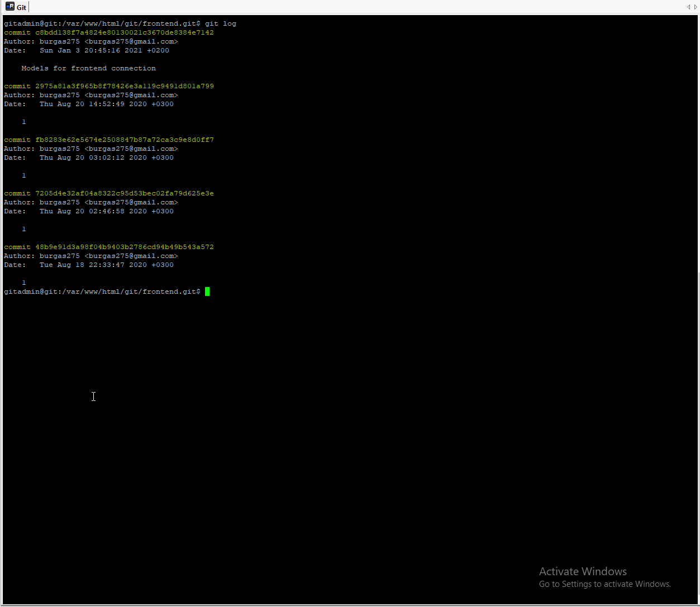Click the Author line under commit 48b9e91d
The width and height of the screenshot is (700, 607).
point(91,256)
